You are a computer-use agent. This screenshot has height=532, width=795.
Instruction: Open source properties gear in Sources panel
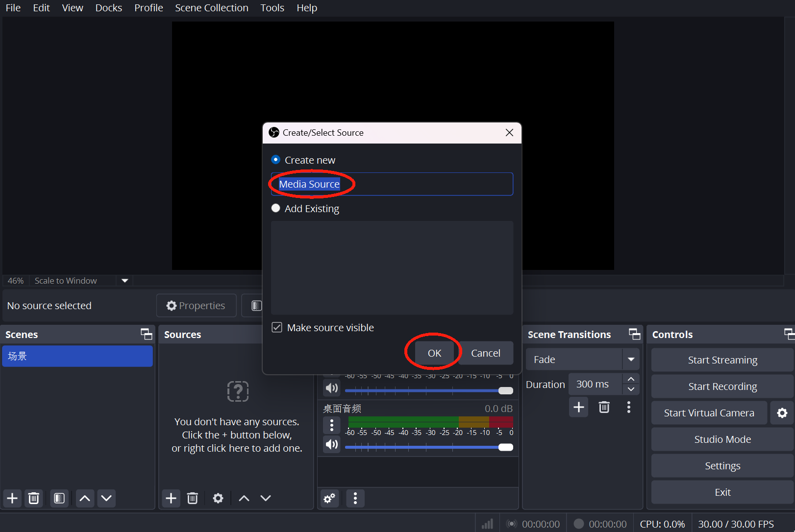click(218, 498)
